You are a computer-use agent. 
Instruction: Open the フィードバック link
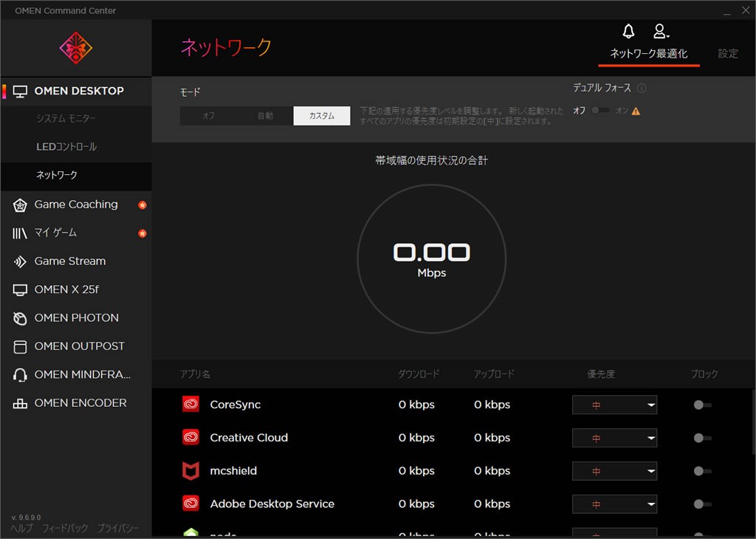pyautogui.click(x=65, y=529)
